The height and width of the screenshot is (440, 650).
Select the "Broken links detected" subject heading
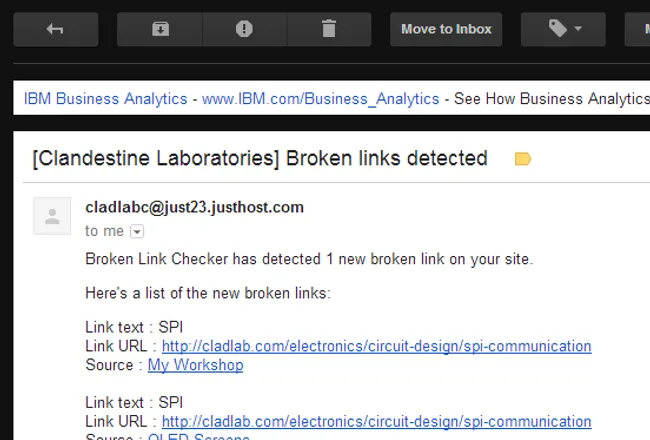[260, 158]
